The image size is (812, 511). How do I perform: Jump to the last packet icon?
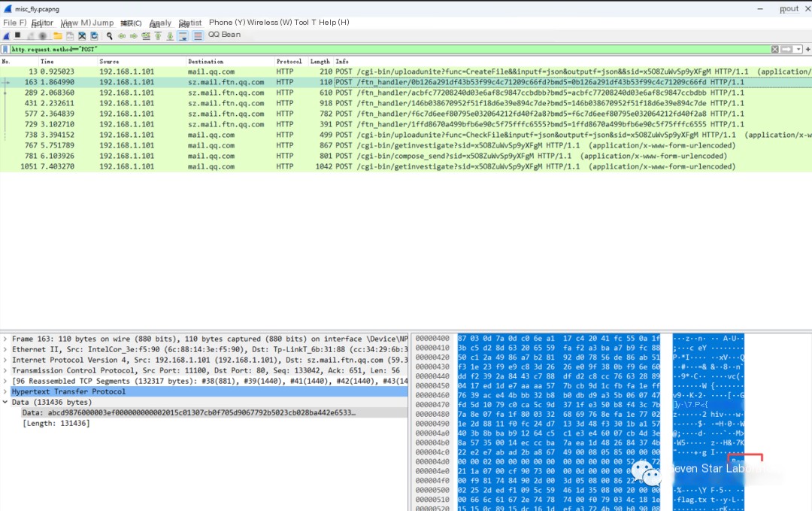(170, 36)
